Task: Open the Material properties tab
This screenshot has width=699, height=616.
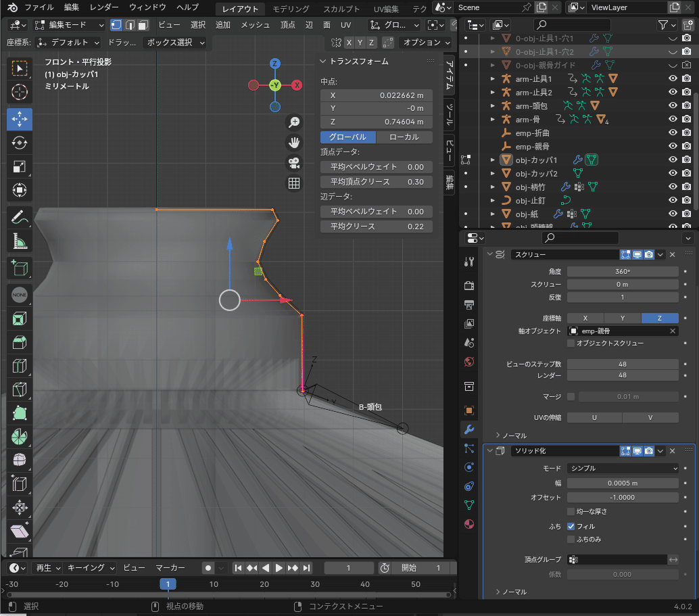Action: 469,524
